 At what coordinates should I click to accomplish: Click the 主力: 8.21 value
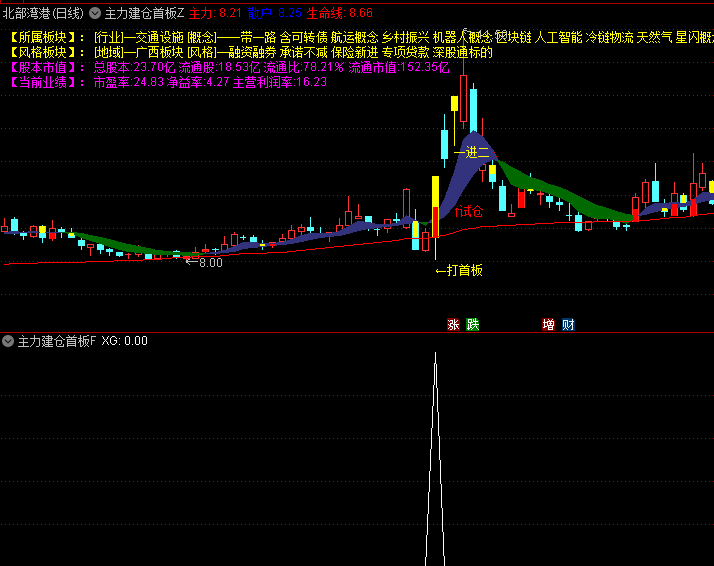tap(215, 13)
